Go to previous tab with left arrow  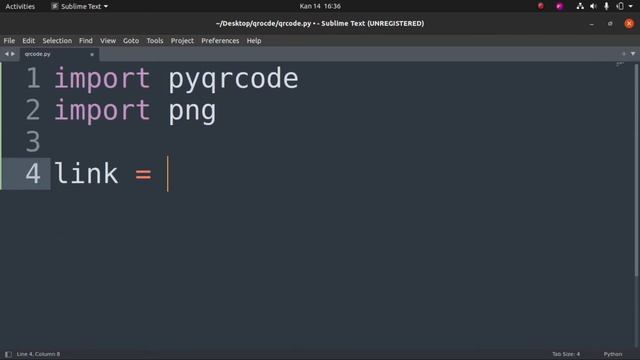click(x=7, y=54)
